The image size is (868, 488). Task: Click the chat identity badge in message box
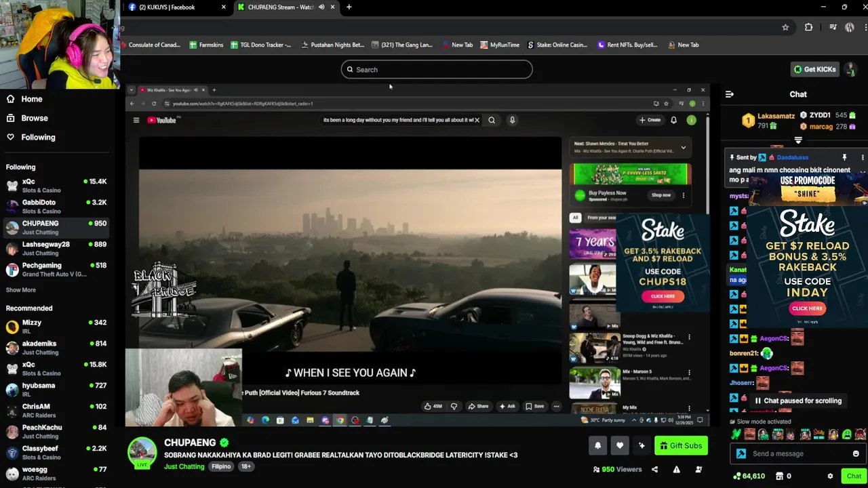(741, 453)
